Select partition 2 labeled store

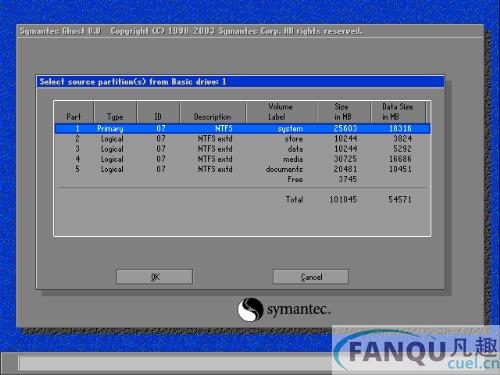click(242, 139)
